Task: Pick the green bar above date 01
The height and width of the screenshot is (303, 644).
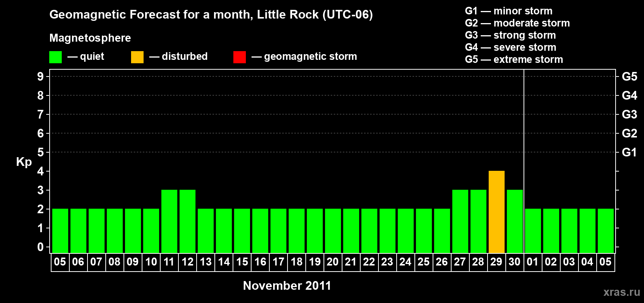Action: 533,231
